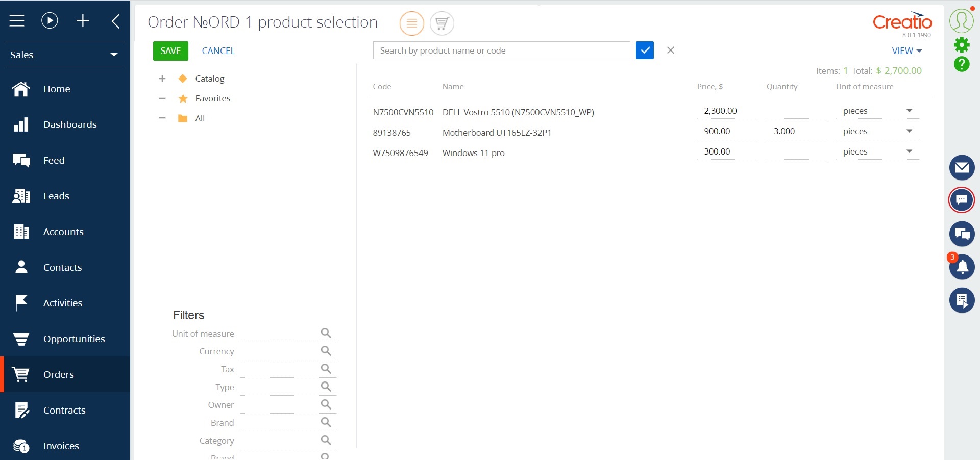This screenshot has height=460, width=980.
Task: Open the green help question mark
Action: [962, 65]
